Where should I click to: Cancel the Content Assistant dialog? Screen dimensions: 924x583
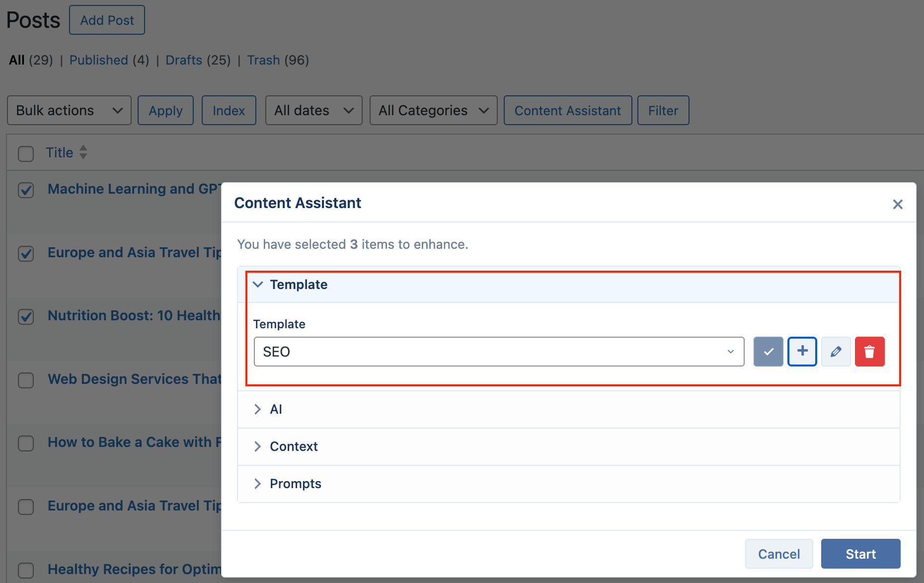point(779,554)
